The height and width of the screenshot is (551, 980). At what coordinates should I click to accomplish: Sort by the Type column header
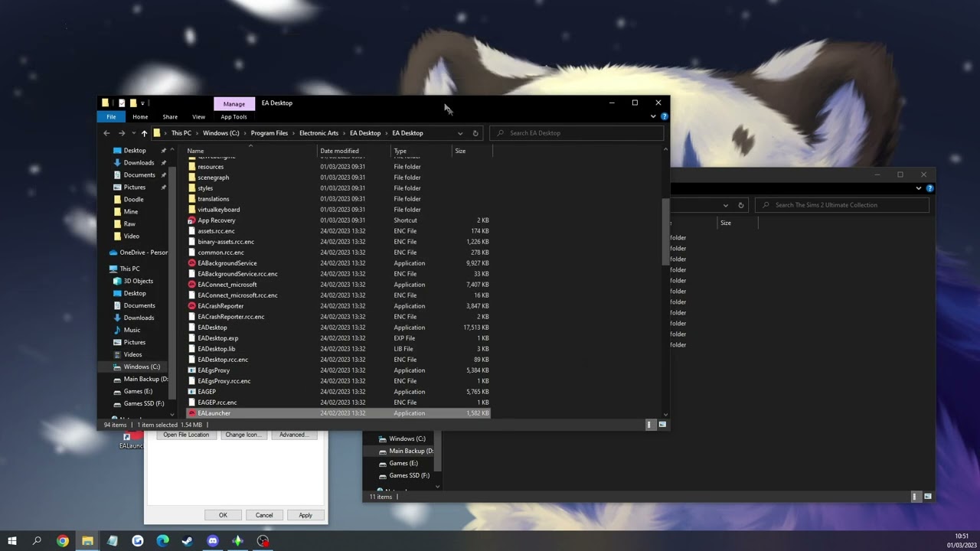(x=421, y=151)
